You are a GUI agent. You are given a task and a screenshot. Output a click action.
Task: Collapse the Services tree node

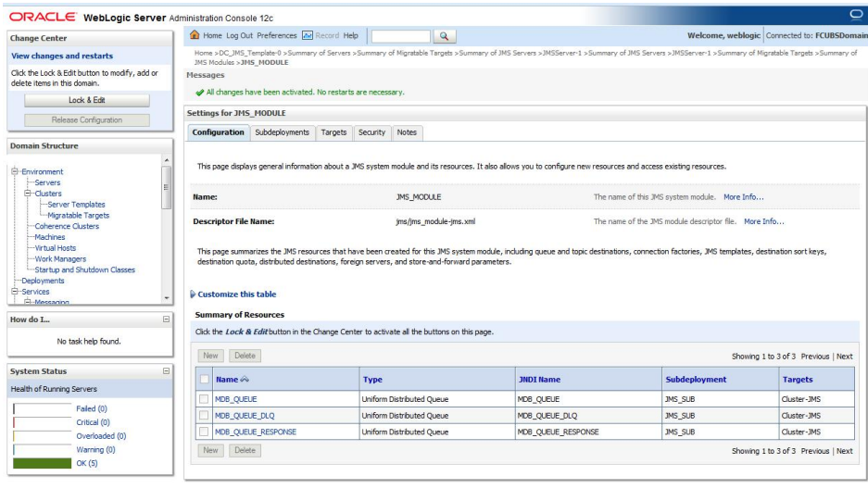[16, 291]
